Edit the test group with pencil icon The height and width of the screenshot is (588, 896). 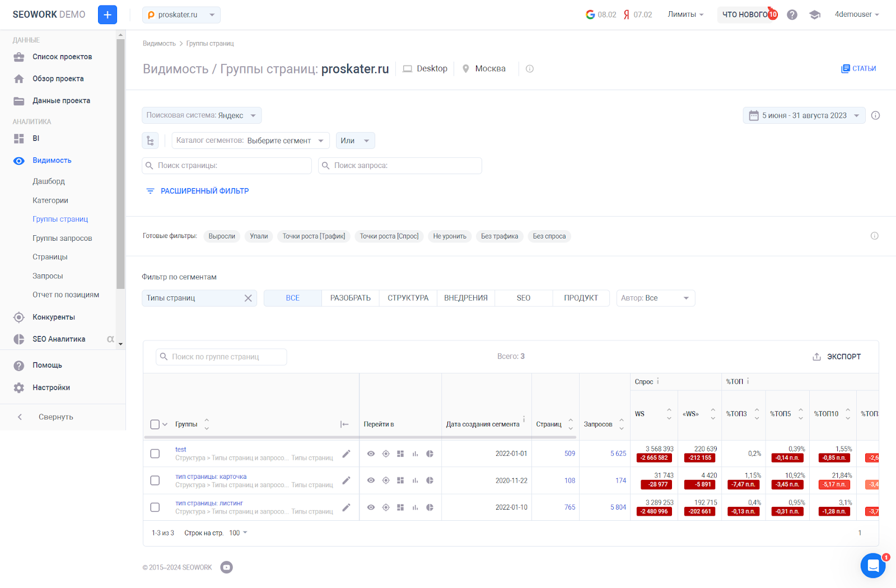(x=346, y=454)
